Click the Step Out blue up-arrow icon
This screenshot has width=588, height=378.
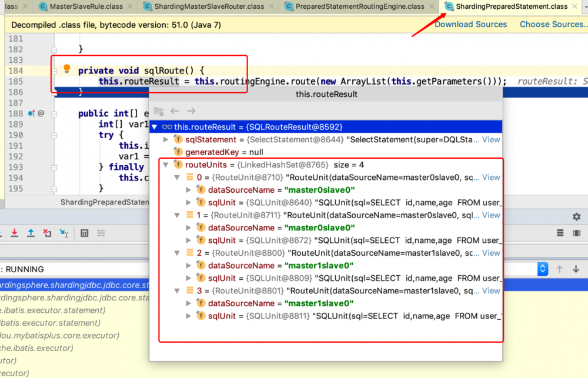[31, 233]
